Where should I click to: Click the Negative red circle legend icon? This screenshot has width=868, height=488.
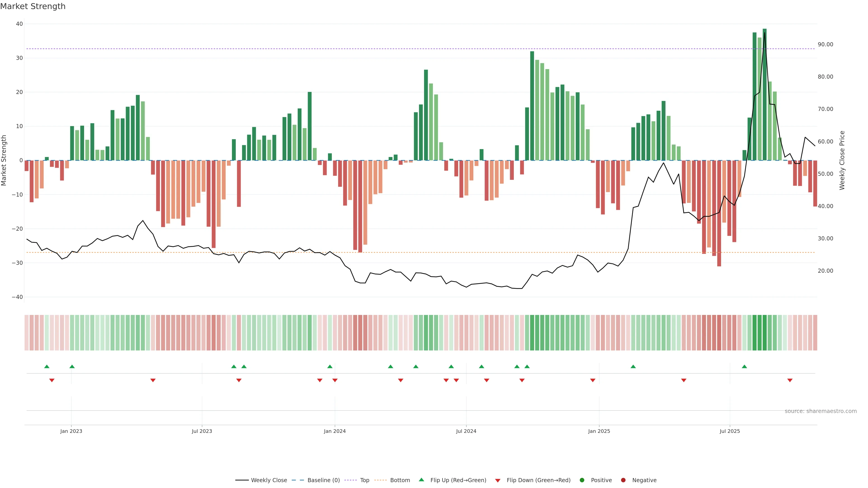click(623, 480)
